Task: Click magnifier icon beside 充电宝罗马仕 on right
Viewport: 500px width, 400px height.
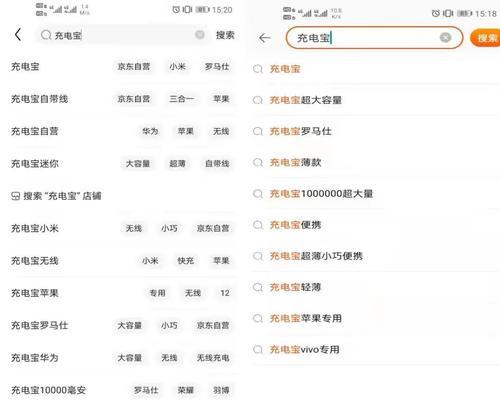Action: click(258, 131)
